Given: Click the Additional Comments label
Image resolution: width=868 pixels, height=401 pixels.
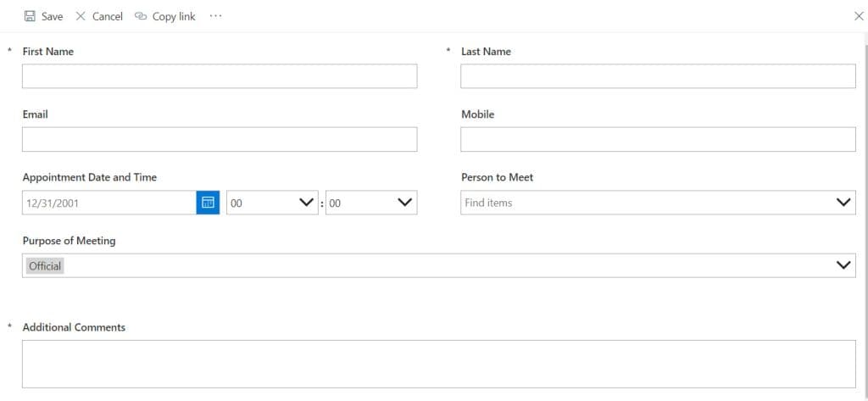Looking at the screenshot, I should point(75,327).
